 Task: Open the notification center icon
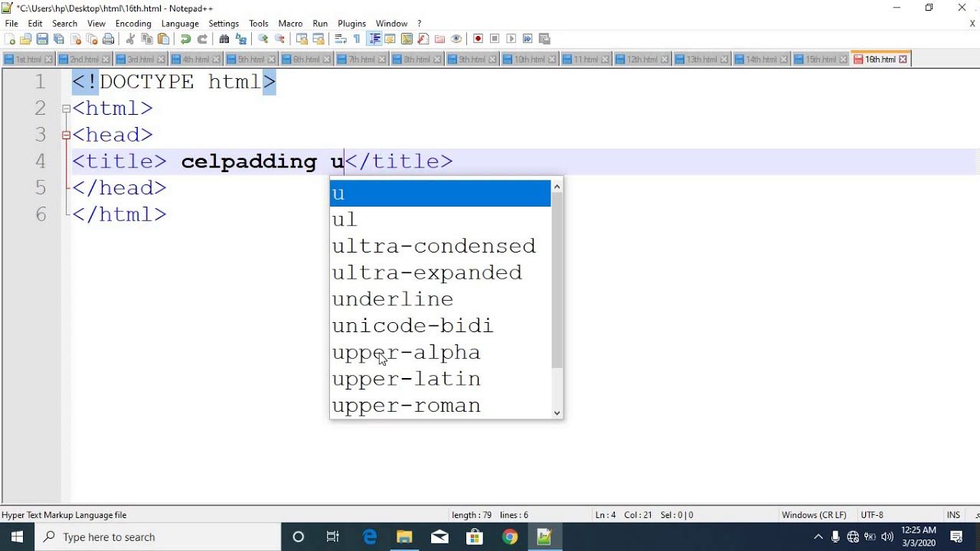pos(956,537)
